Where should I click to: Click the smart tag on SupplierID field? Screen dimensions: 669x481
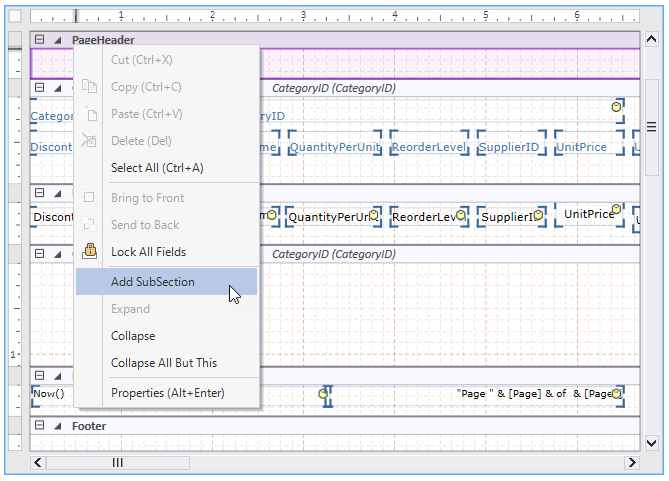pyautogui.click(x=538, y=214)
